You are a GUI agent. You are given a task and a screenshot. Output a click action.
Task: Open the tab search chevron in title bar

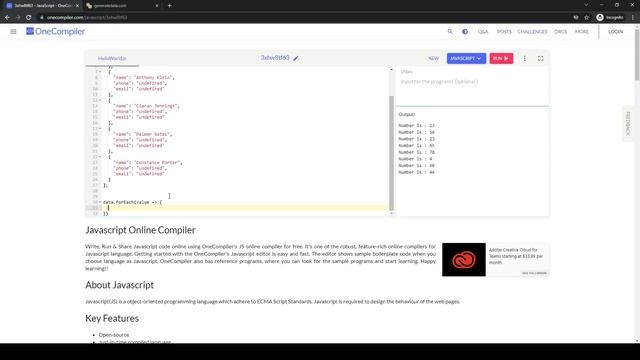coord(586,5)
